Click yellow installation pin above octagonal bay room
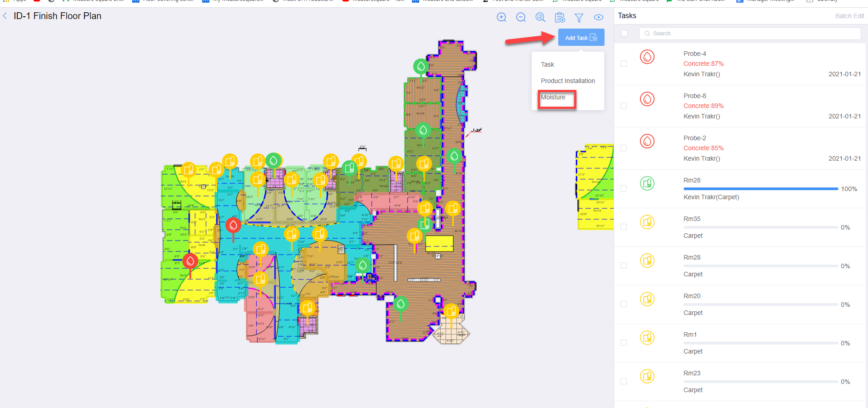The image size is (868, 408). 451,311
